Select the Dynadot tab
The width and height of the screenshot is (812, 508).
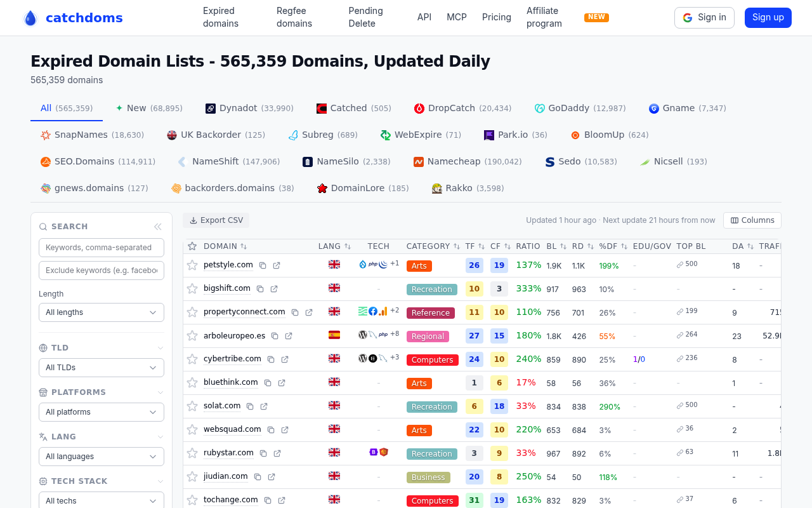pyautogui.click(x=249, y=108)
